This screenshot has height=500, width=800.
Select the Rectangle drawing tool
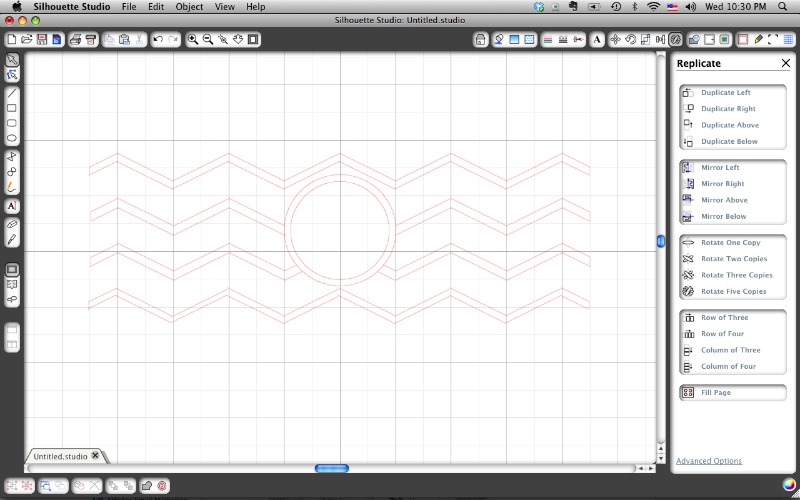[12, 107]
